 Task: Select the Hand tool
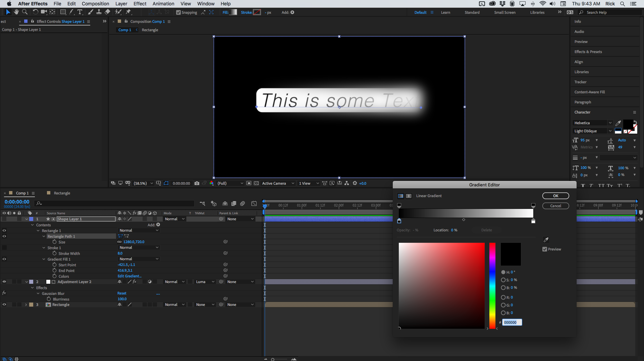[x=16, y=12]
